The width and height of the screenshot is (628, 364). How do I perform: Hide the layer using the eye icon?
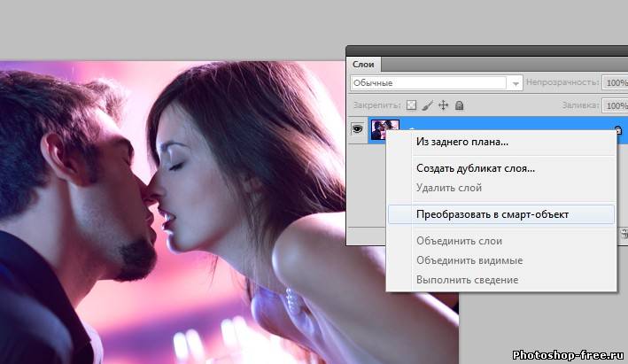[359, 128]
